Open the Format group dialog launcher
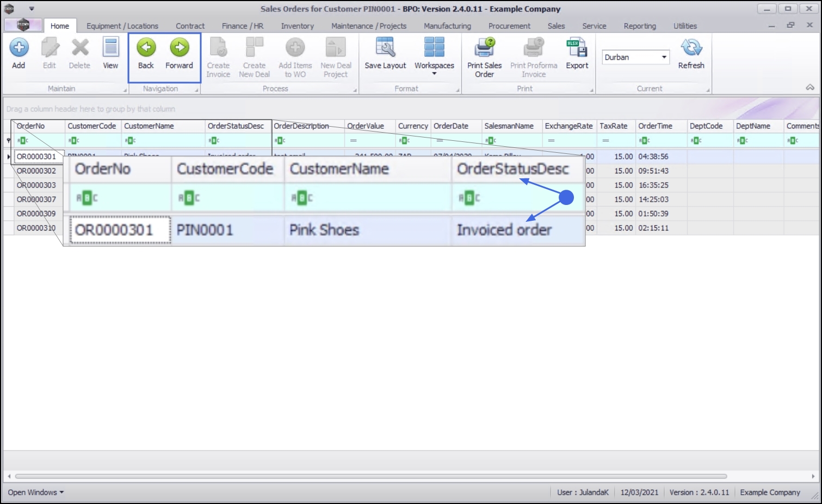Screen dimensions: 822x504 [458, 90]
